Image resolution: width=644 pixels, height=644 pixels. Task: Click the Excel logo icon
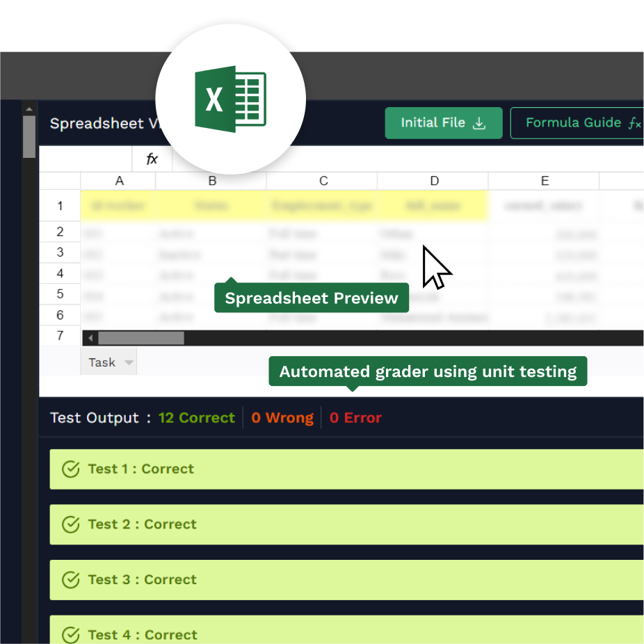coord(230,99)
